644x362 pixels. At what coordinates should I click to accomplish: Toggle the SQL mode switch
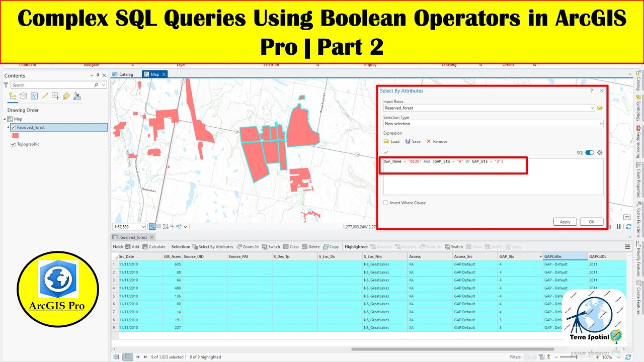[590, 153]
